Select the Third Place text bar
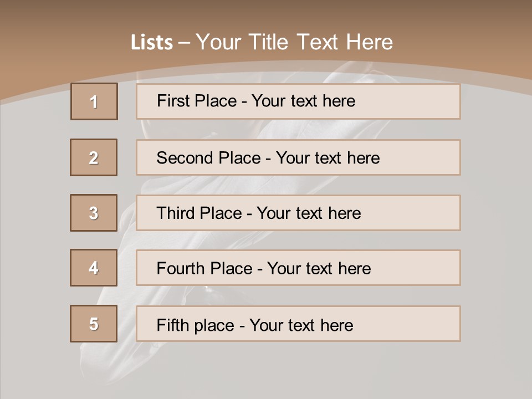 [298, 213]
